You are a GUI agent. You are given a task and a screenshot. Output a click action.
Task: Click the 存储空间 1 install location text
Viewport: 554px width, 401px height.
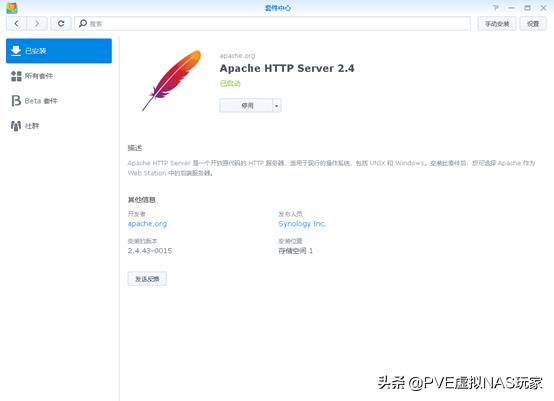tap(295, 251)
